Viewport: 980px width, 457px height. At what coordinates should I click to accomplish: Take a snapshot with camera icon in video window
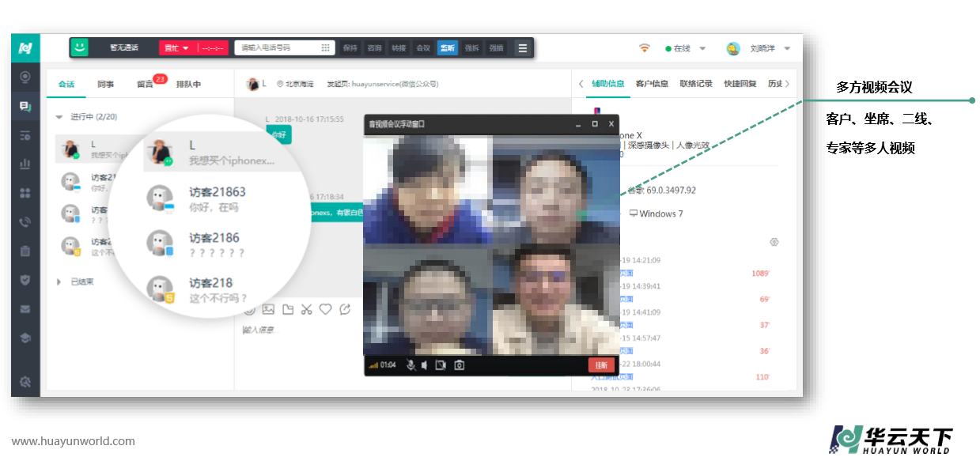pos(459,365)
